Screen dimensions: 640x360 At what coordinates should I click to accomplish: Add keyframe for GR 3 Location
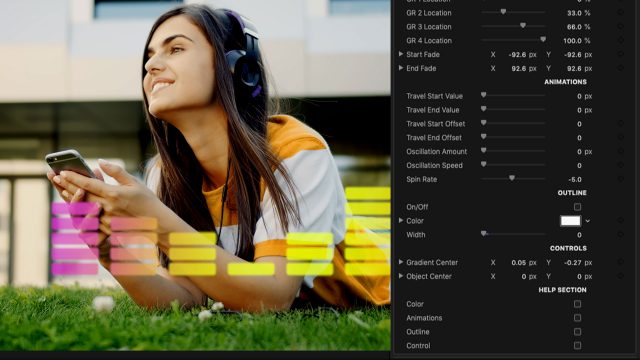point(620,27)
